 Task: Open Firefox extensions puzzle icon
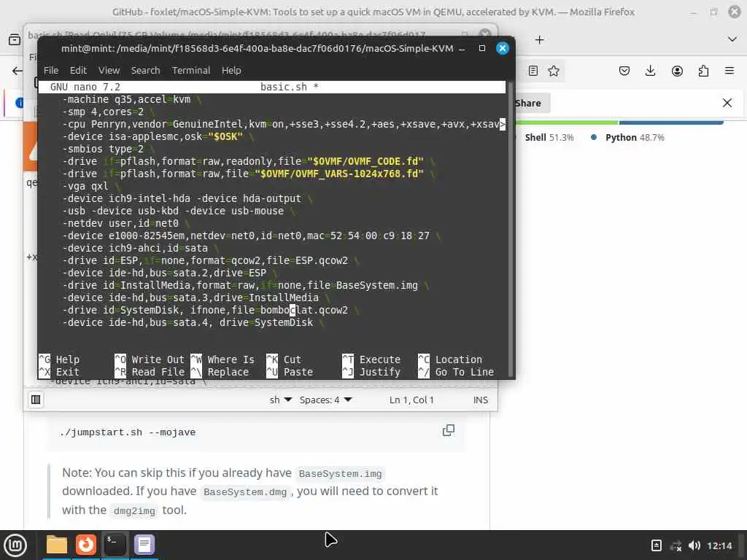(x=703, y=71)
